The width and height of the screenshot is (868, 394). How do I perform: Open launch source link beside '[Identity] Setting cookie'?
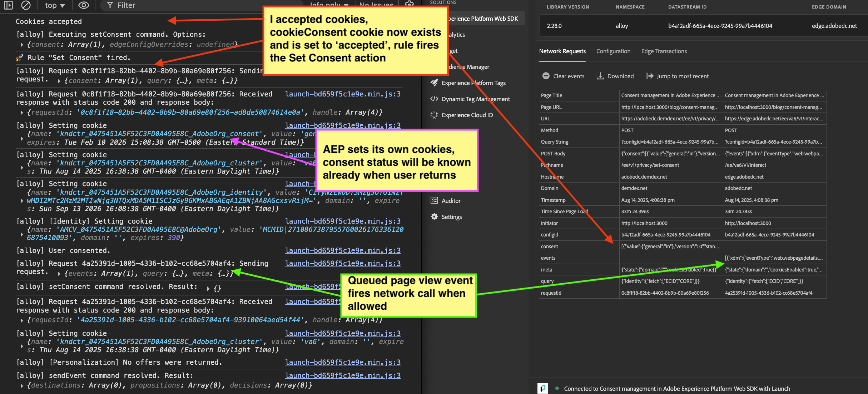click(x=343, y=221)
